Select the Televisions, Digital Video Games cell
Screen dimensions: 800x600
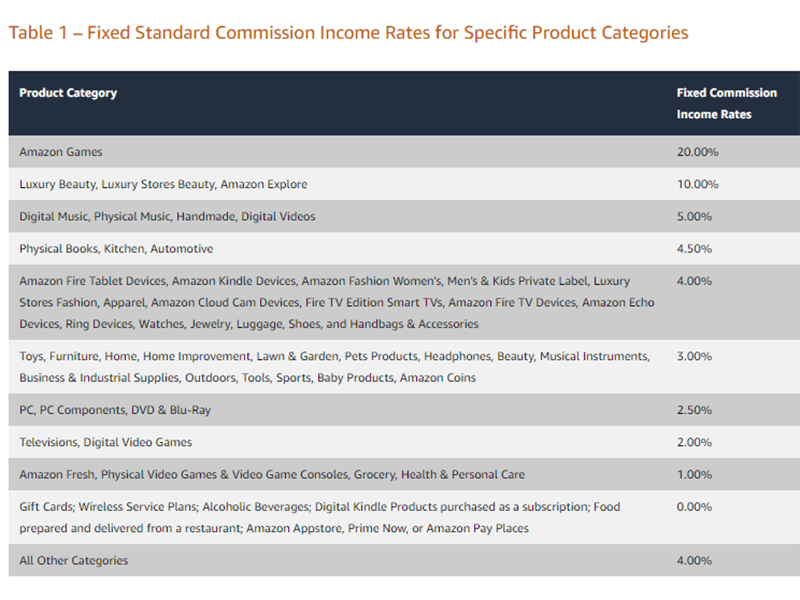[106, 442]
